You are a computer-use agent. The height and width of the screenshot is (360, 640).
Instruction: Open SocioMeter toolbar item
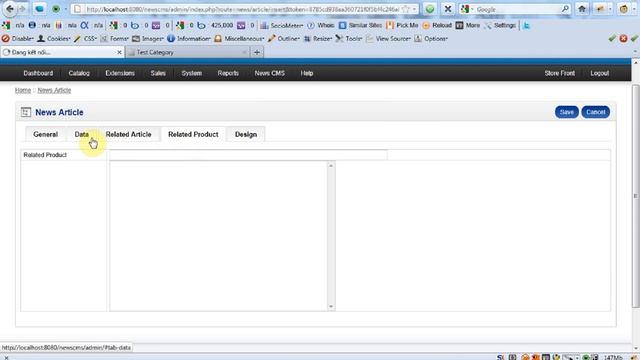[282, 25]
